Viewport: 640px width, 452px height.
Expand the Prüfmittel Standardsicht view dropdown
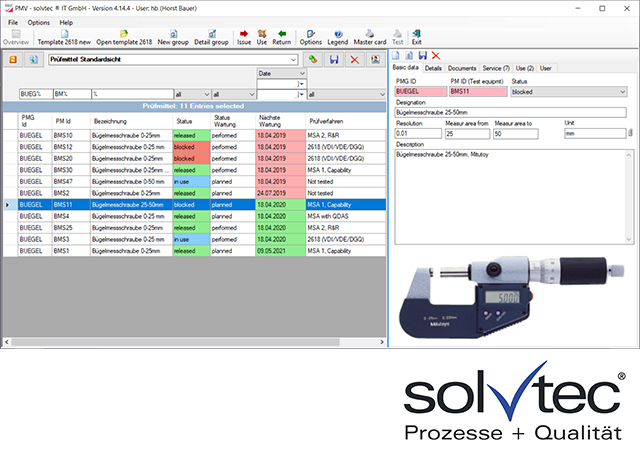[x=293, y=61]
